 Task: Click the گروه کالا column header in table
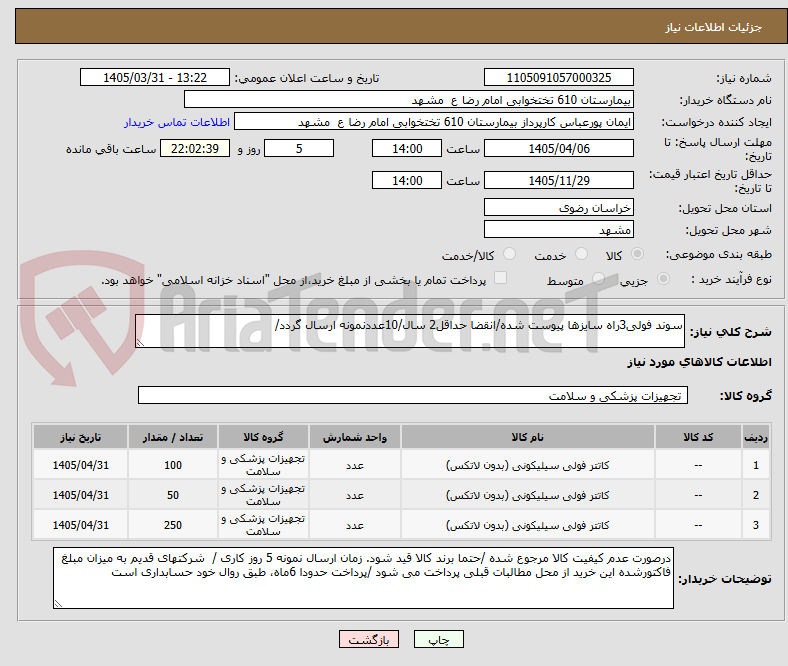click(263, 437)
